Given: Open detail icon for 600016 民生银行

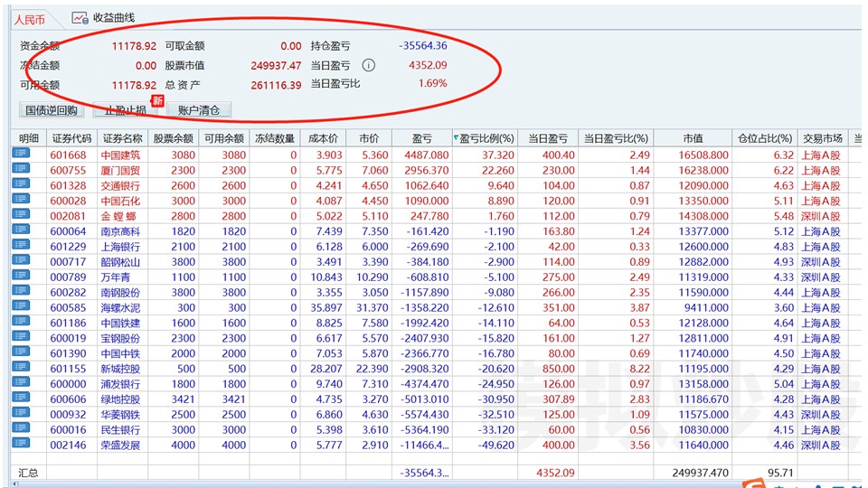Looking at the screenshot, I should tap(21, 427).
